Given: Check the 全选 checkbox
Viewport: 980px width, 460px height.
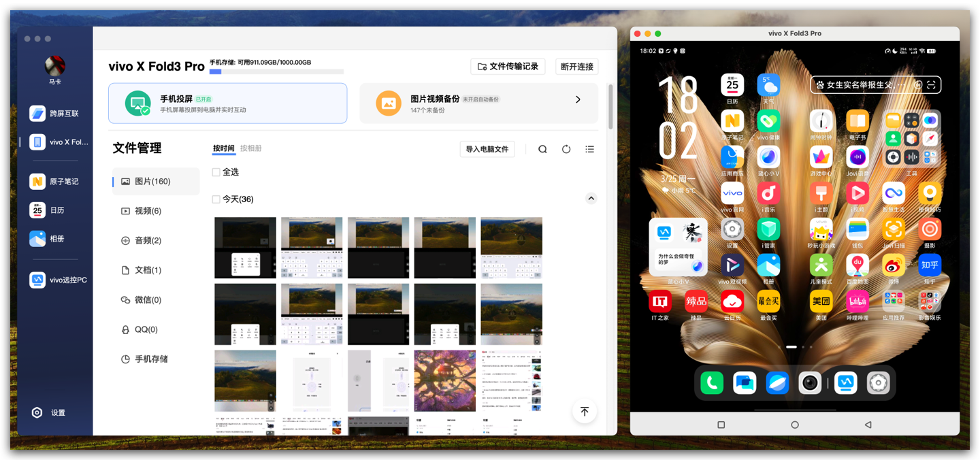Looking at the screenshot, I should (x=216, y=172).
